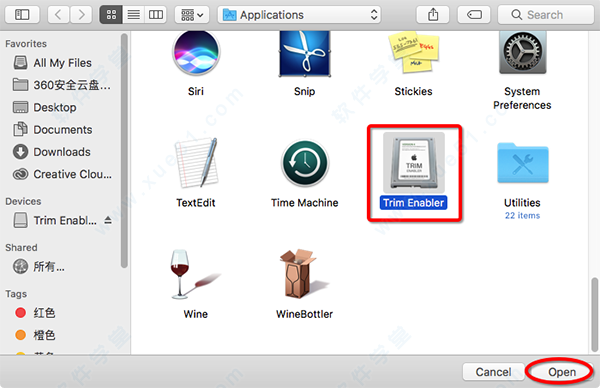Click the WineBottler name label
The height and width of the screenshot is (388, 600).
(x=305, y=314)
